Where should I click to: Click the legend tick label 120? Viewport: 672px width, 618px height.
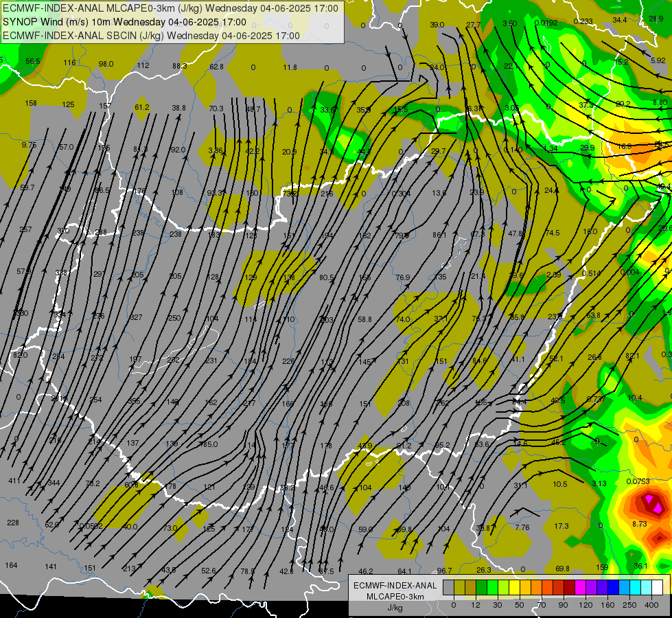pos(586,605)
